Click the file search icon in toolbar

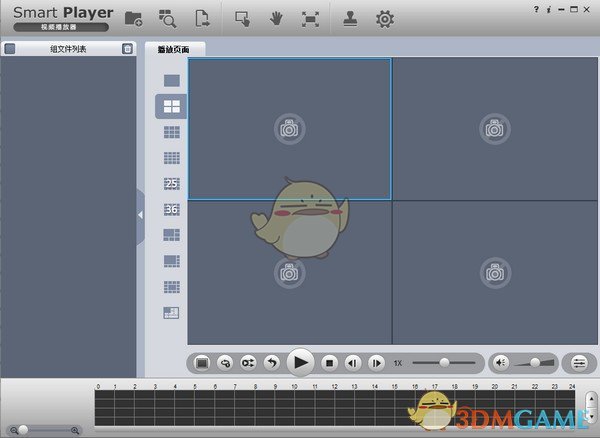coord(167,18)
